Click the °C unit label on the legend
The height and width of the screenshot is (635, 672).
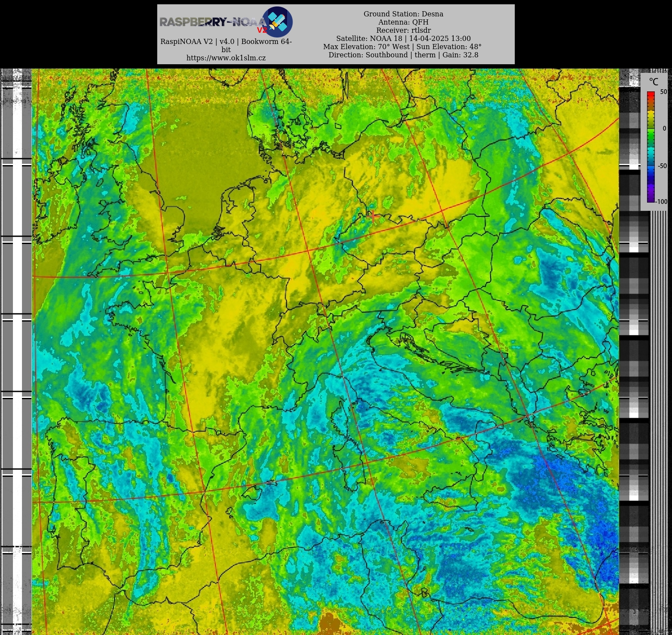coord(653,82)
